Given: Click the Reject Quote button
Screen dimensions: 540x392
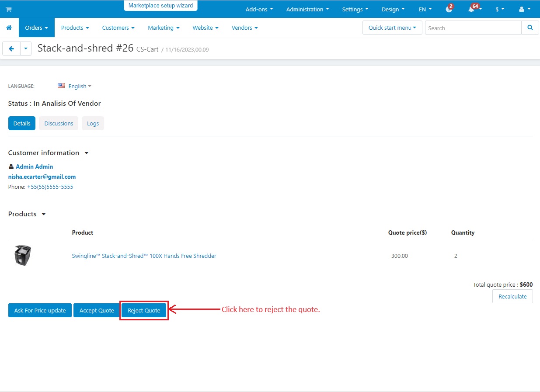Looking at the screenshot, I should [144, 310].
